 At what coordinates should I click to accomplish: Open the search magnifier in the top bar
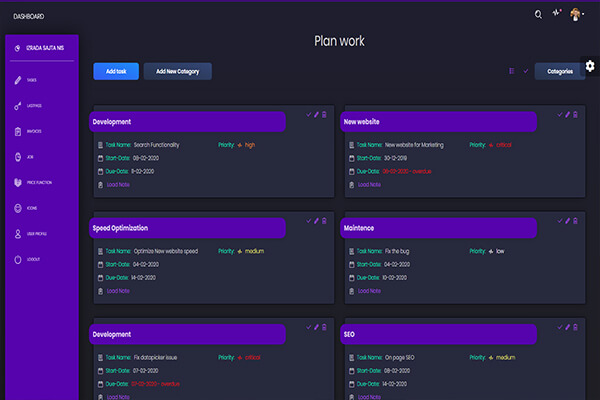click(538, 15)
